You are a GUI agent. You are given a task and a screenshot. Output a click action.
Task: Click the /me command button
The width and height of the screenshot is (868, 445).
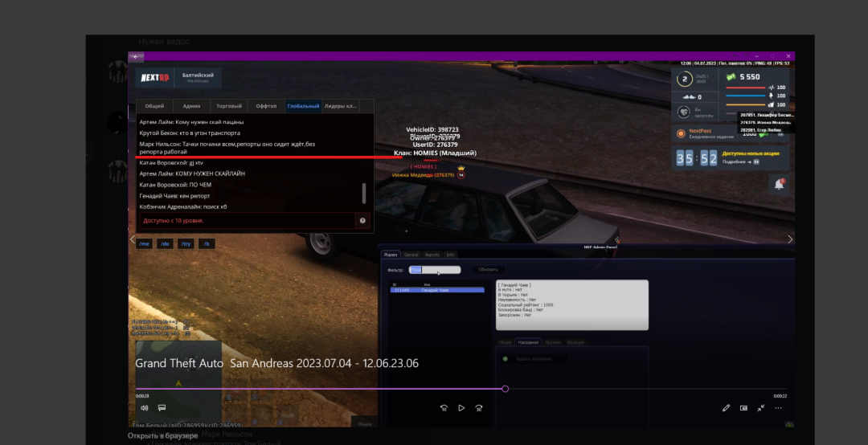(x=144, y=243)
